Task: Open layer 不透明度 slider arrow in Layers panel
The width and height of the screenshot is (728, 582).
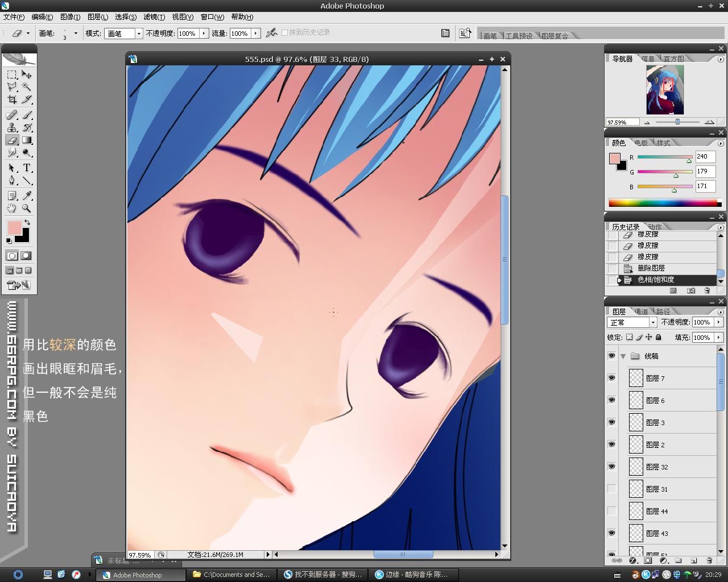Action: click(718, 322)
